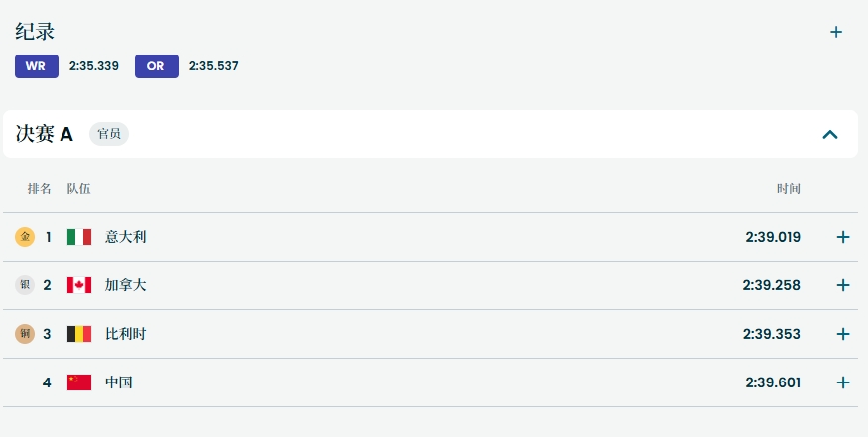This screenshot has width=868, height=437.
Task: Expand Canada's row details plus icon
Action: click(843, 285)
